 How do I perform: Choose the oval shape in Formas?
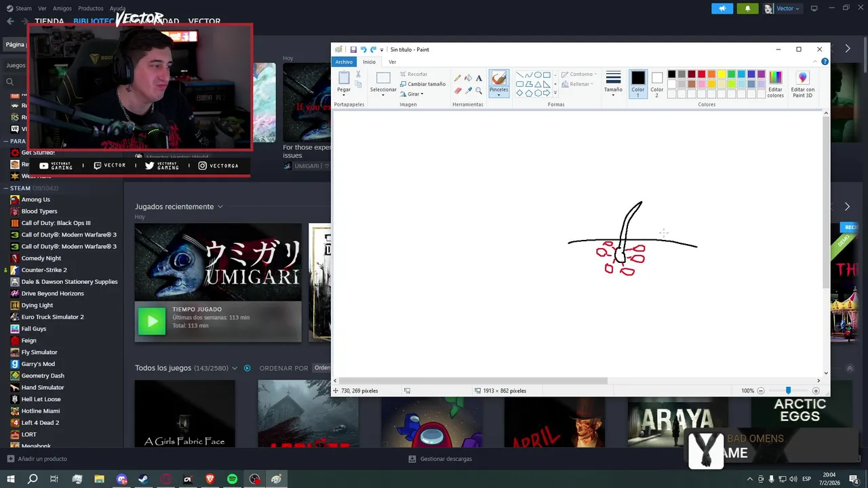(x=537, y=75)
